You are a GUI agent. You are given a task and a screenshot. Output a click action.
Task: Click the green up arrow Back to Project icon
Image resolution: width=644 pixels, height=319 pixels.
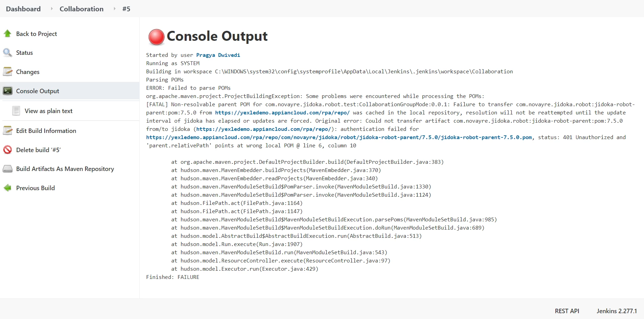click(8, 34)
